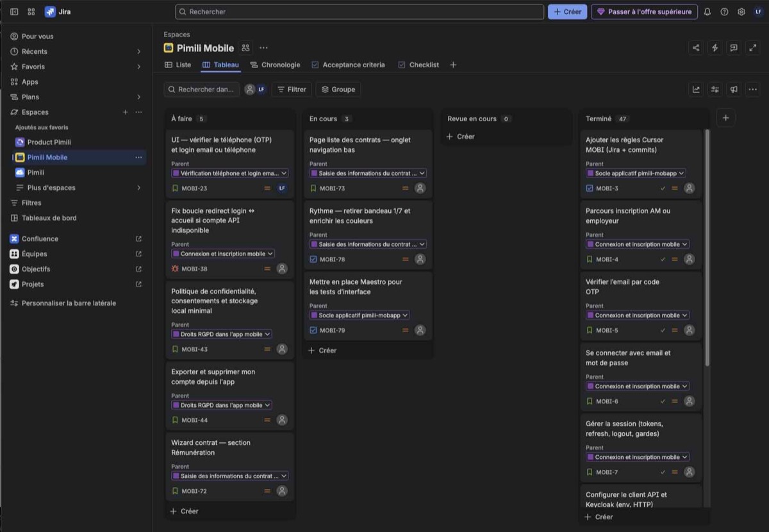769x532 pixels.
Task: Click the plus icon next to Espaces in the sidebar
Action: [x=126, y=112]
